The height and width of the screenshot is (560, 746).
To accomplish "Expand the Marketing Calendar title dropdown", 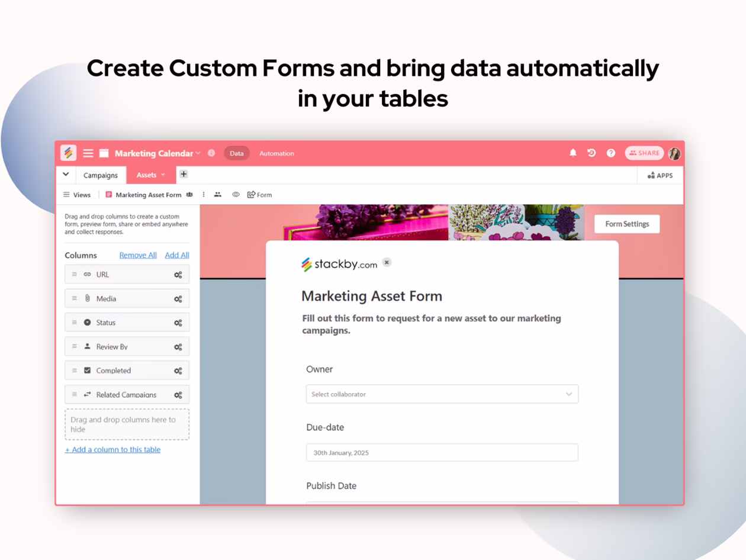I will coord(198,153).
